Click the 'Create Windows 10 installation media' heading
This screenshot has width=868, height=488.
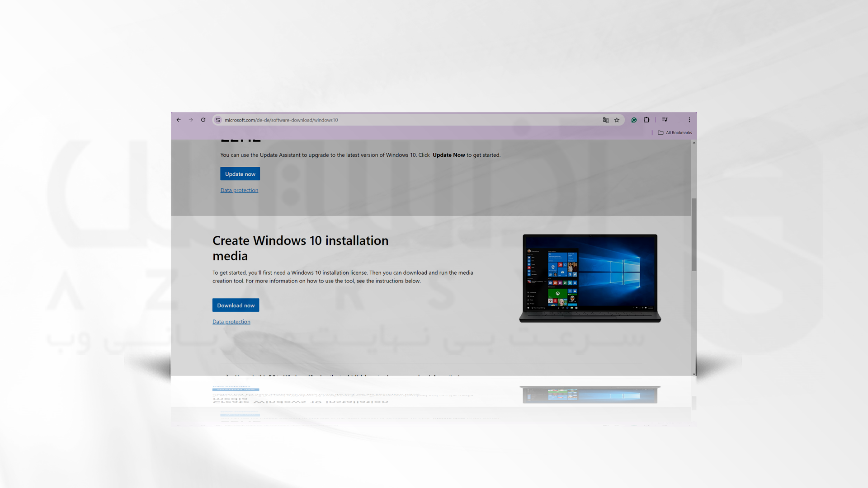point(300,248)
